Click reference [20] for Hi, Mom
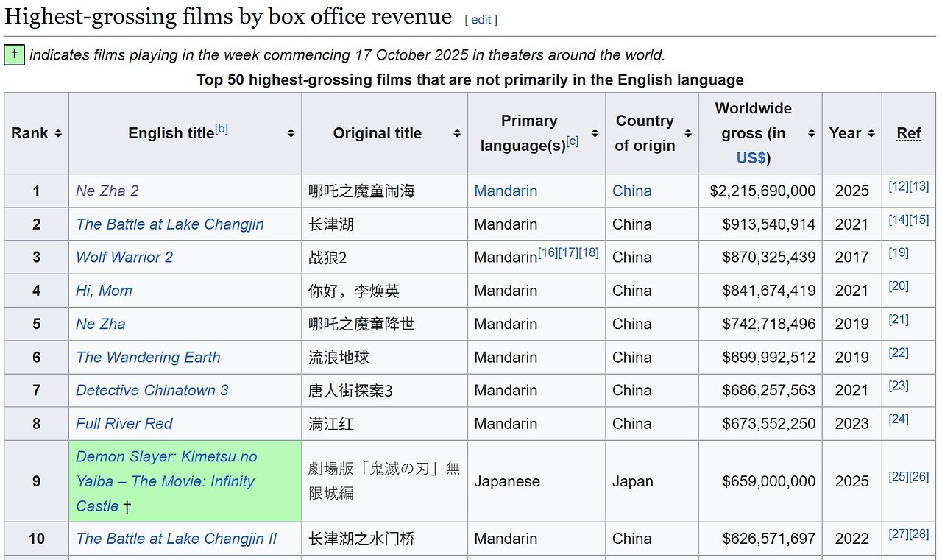Image resolution: width=942 pixels, height=560 pixels. click(899, 286)
